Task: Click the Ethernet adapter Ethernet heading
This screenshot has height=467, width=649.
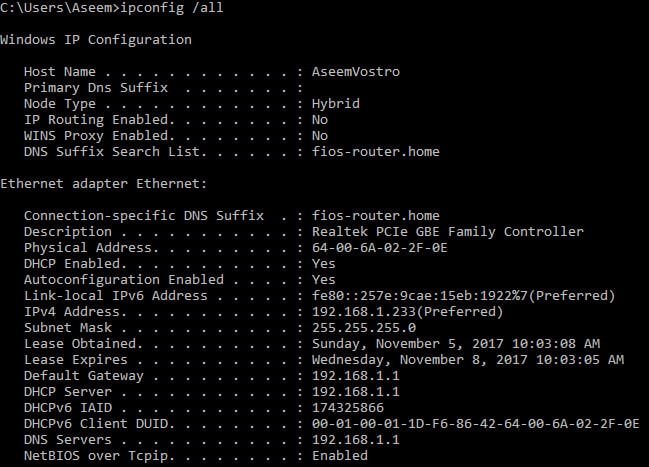Action: click(103, 183)
